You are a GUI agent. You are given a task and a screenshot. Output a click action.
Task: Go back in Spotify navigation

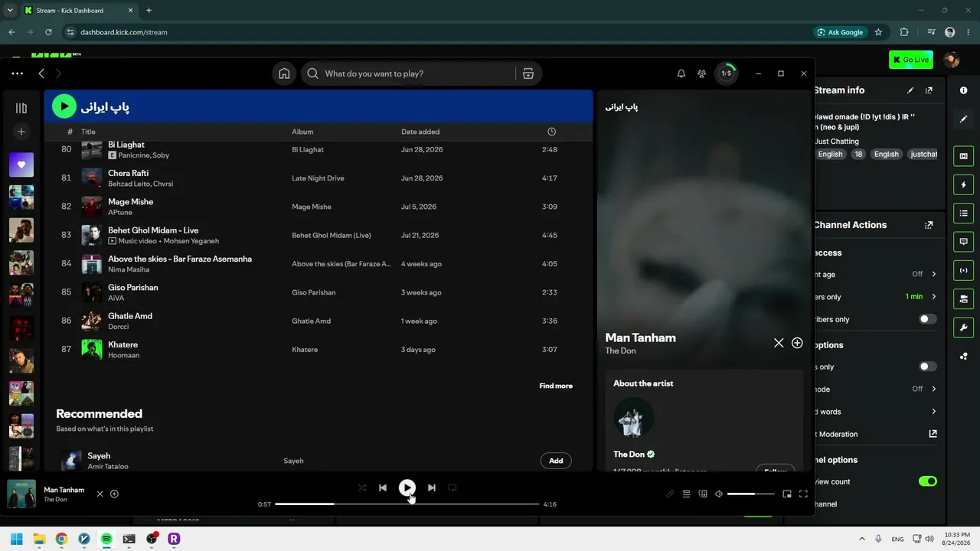(x=41, y=73)
